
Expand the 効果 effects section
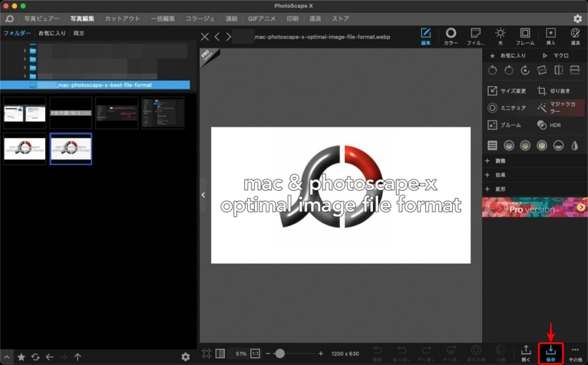tap(496, 175)
